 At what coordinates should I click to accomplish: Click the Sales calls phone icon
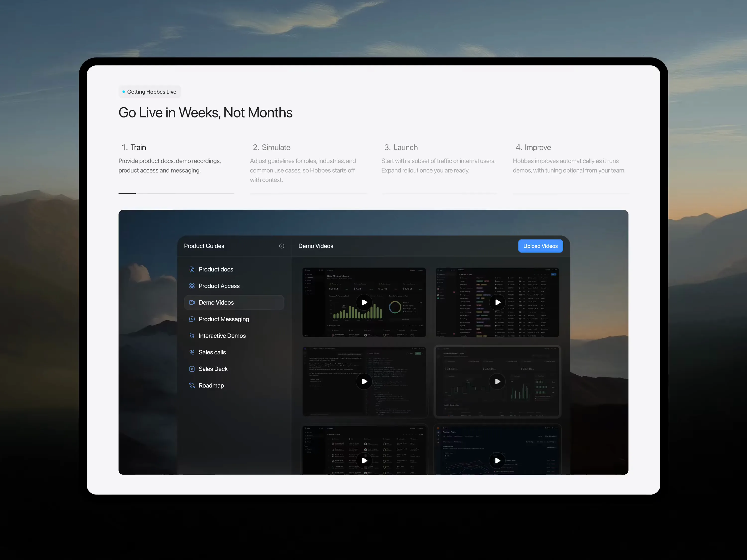click(x=192, y=352)
